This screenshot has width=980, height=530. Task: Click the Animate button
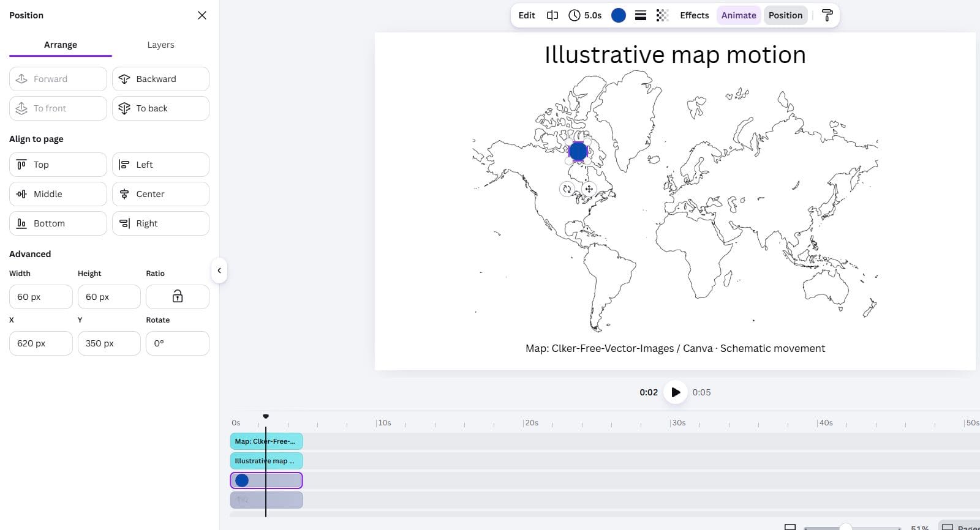click(x=739, y=15)
